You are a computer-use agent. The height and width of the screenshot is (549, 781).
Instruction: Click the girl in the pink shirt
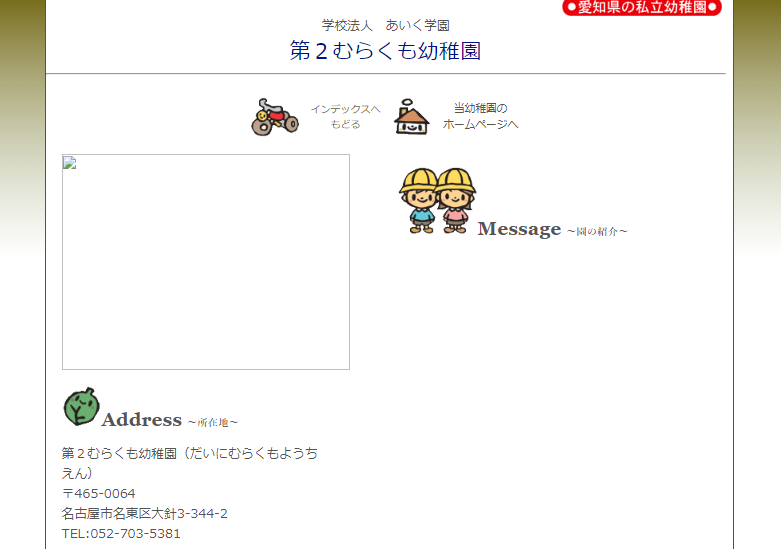click(456, 200)
